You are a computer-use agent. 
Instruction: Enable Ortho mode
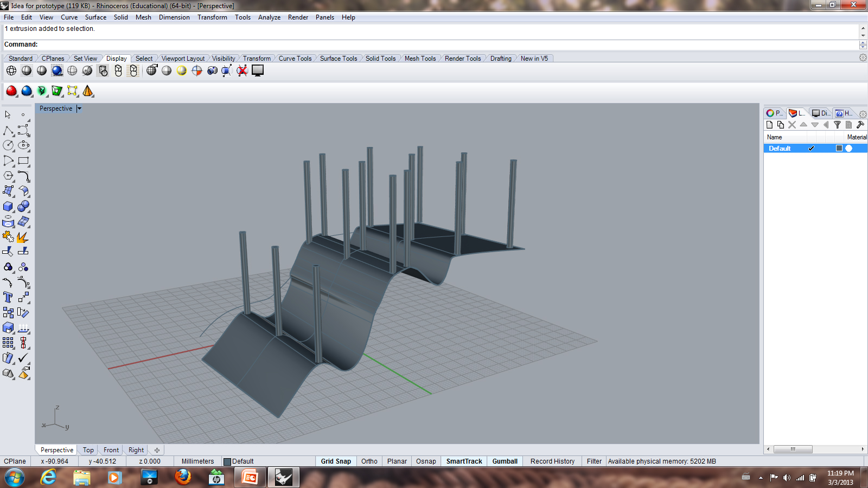[x=369, y=461]
